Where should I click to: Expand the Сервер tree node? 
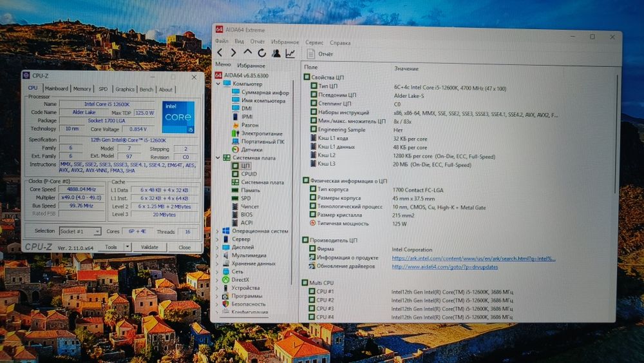[x=218, y=239]
